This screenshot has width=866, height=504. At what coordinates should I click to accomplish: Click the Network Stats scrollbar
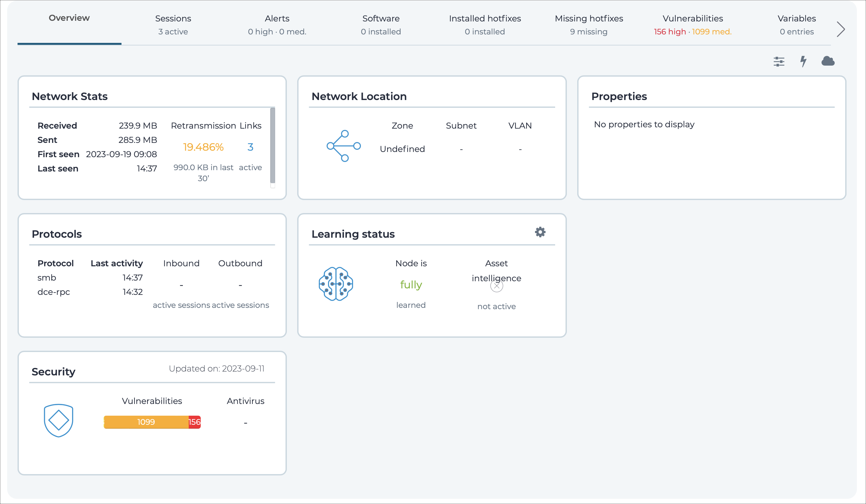click(273, 145)
